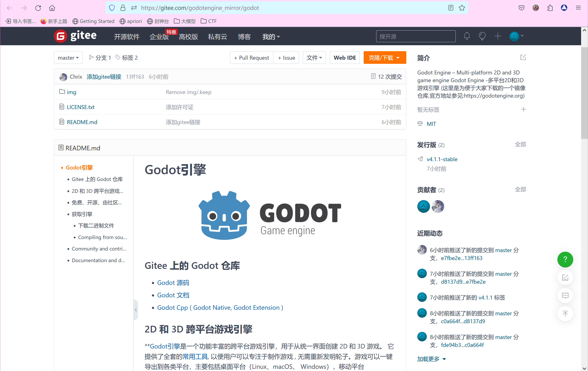Jump to 下载二进制文件 in the README outline
Viewport: 588px width, 371px height.
[x=96, y=226]
